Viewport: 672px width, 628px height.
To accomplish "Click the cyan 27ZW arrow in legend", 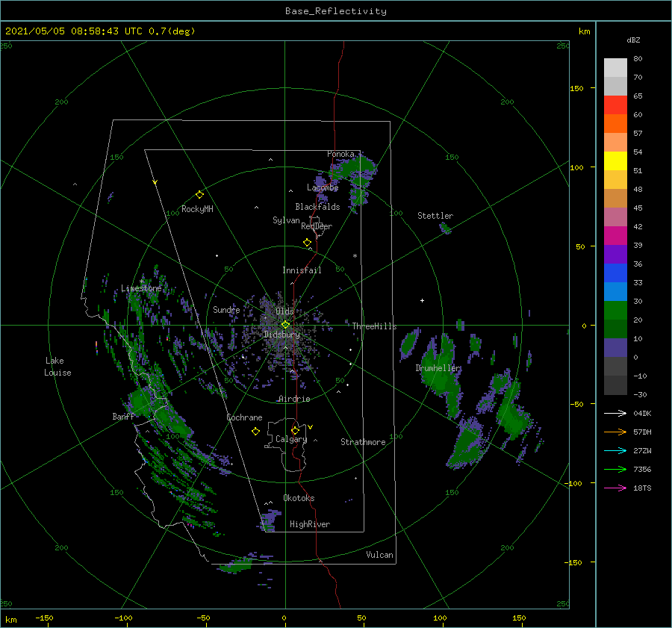I will pos(615,450).
